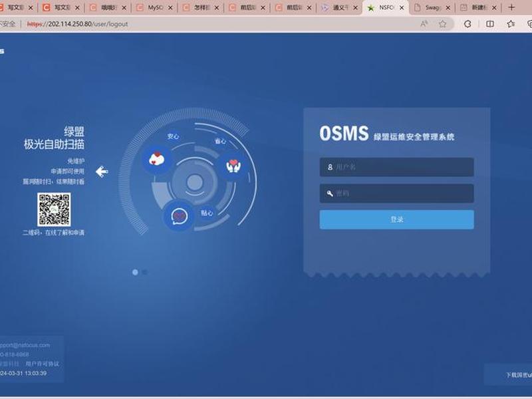Click the 密码 password input field
This screenshot has width=532, height=399.
pos(396,193)
